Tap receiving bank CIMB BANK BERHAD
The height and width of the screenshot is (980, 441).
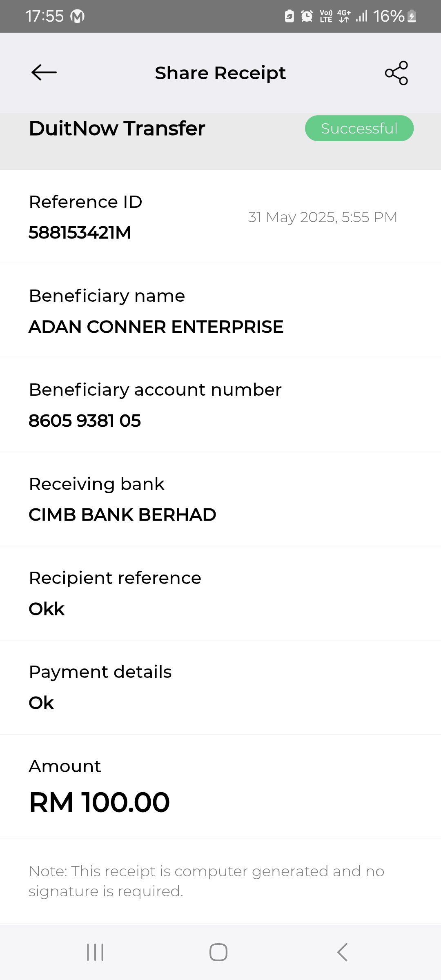point(122,514)
